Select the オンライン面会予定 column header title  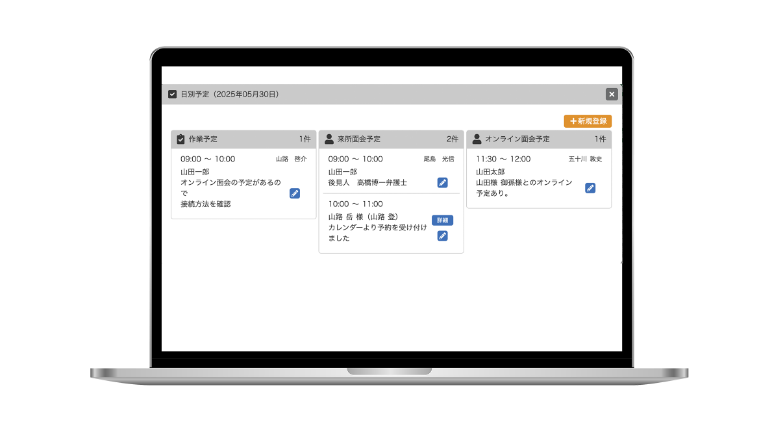click(x=517, y=139)
